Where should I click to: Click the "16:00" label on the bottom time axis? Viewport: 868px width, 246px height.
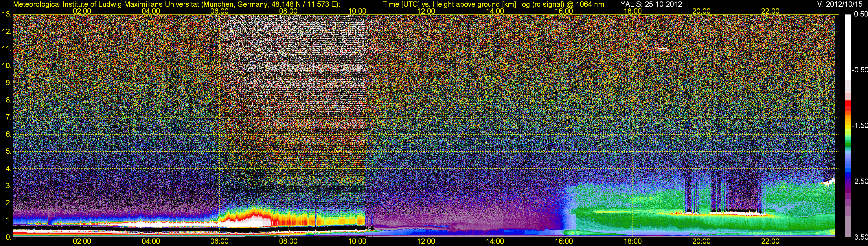click(564, 241)
